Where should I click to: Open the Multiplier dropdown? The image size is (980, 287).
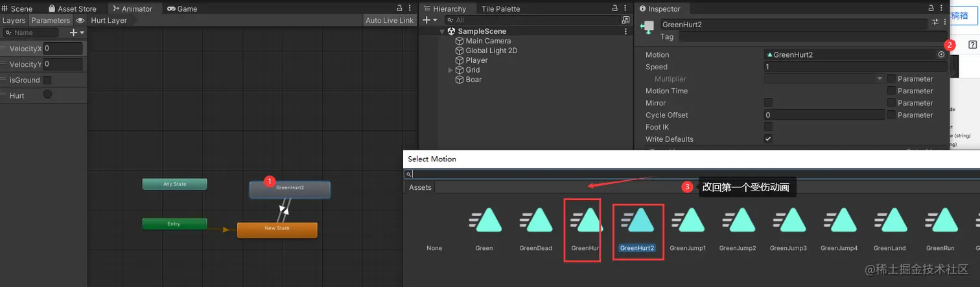[824, 78]
